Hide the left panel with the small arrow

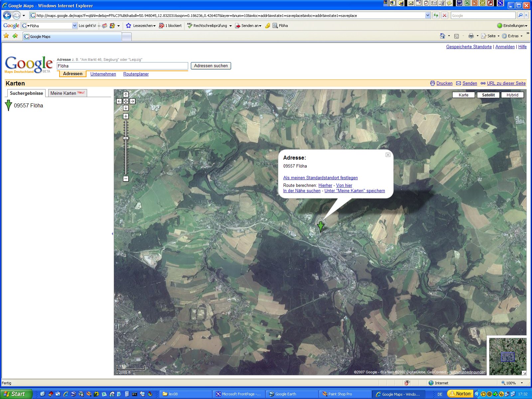pyautogui.click(x=112, y=234)
